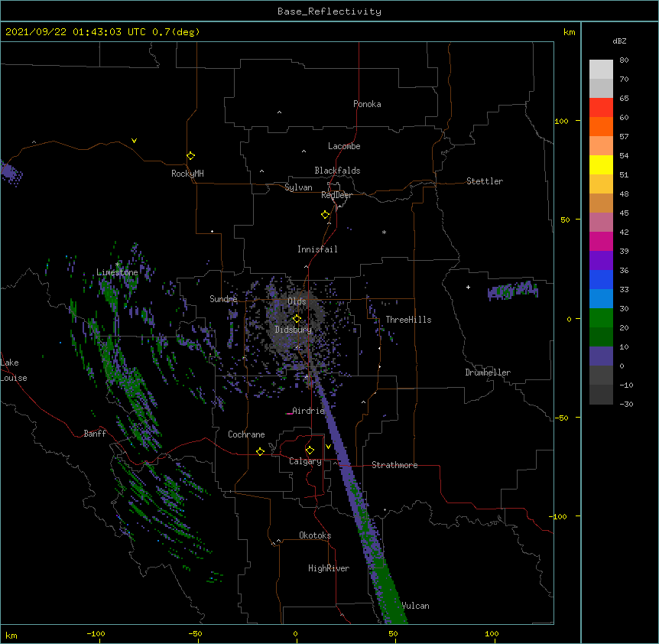Pick the slate purple 0-10 dBZ legend swatch
Screen dimensions: 659x644
(601, 356)
